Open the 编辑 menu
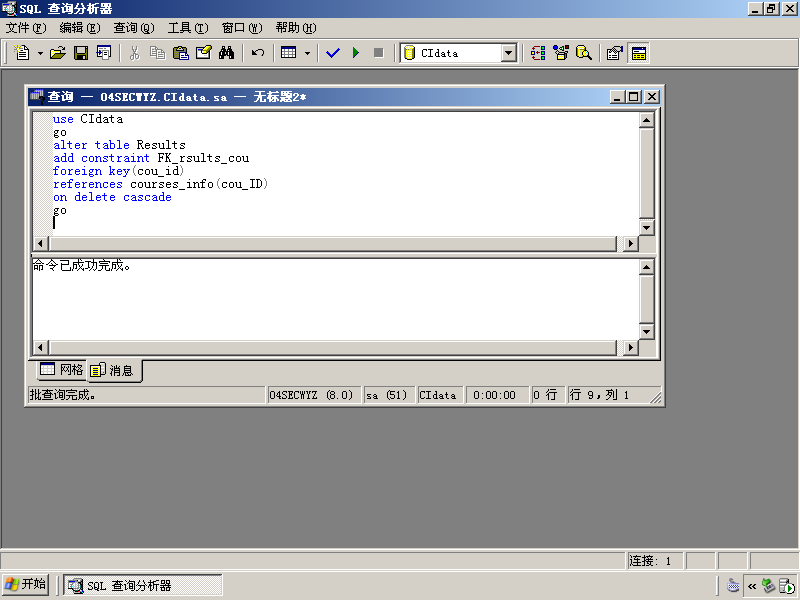Viewport: 800px width, 600px height. coord(80,28)
